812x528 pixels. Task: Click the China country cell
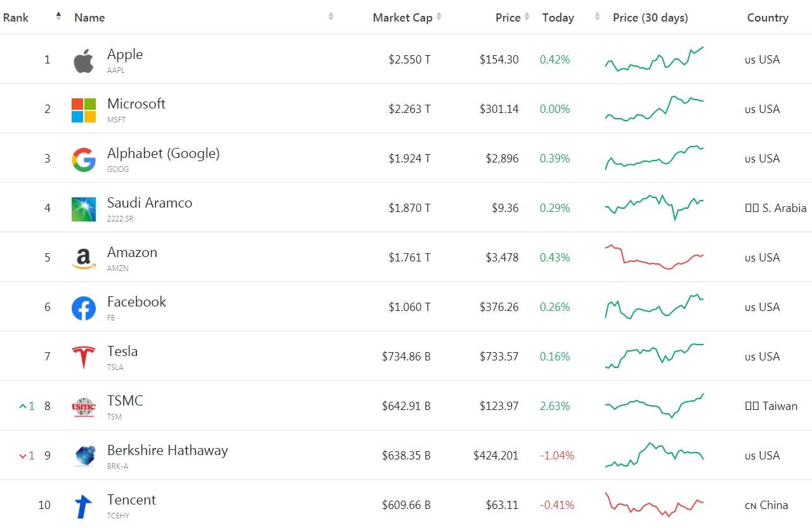(766, 505)
